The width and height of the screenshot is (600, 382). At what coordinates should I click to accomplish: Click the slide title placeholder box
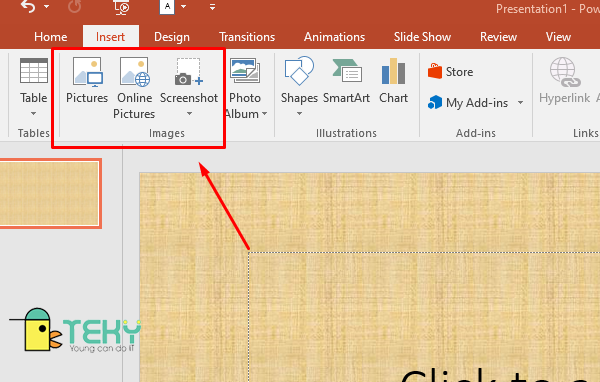coord(424,317)
